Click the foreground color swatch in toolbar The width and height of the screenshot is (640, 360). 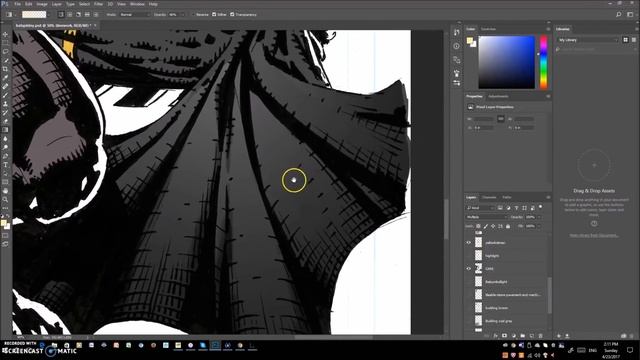4,223
